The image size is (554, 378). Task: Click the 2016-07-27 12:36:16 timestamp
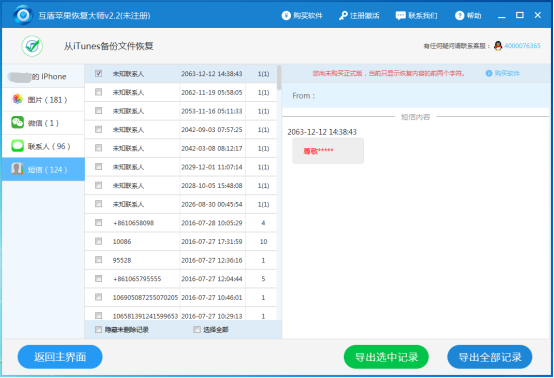pos(212,260)
